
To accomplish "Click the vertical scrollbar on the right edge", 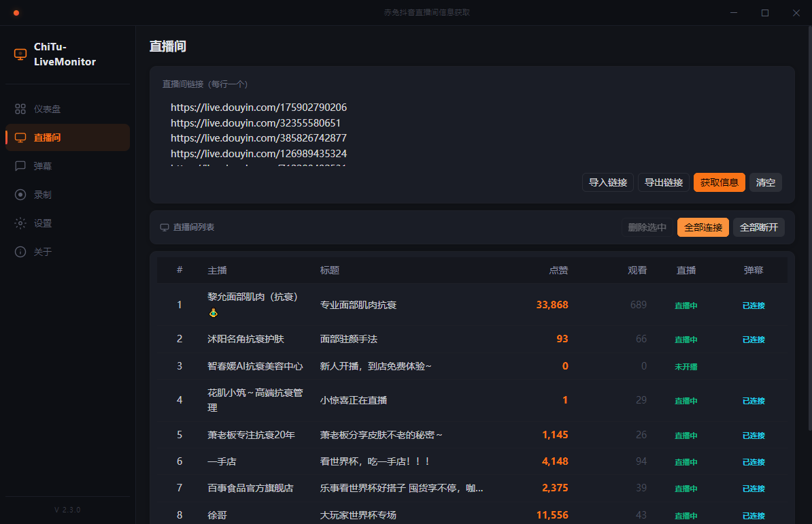I will point(810,228).
